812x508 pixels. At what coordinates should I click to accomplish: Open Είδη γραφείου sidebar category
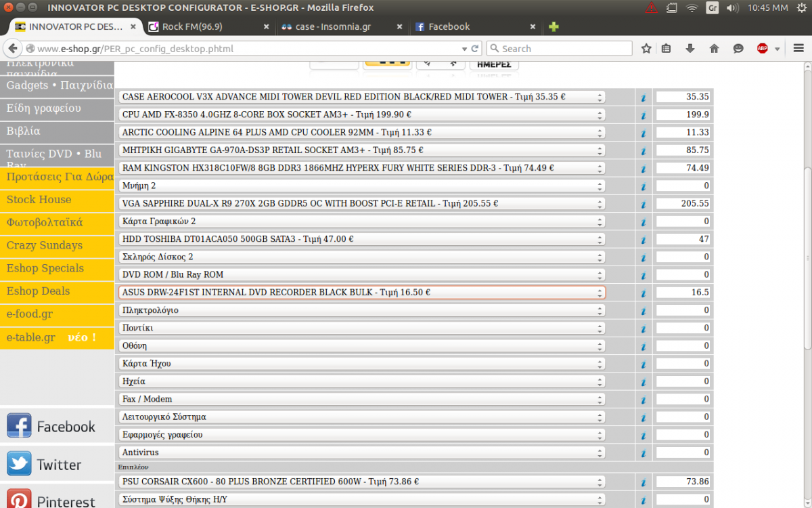click(57, 108)
